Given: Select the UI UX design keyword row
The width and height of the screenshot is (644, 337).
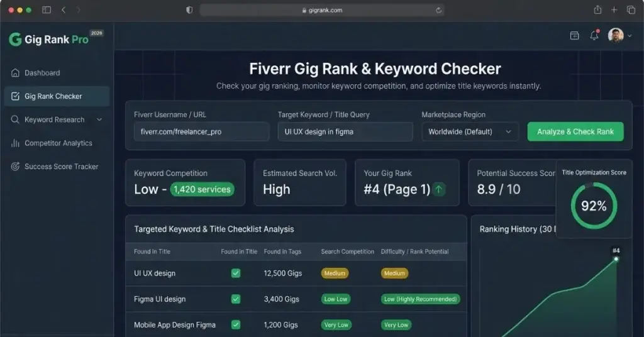Looking at the screenshot, I should (296, 273).
